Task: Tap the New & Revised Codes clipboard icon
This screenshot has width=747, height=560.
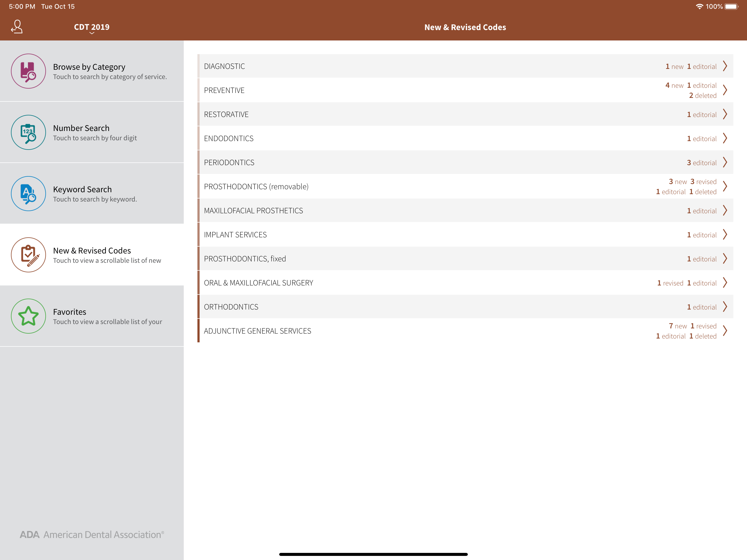Action: tap(28, 255)
